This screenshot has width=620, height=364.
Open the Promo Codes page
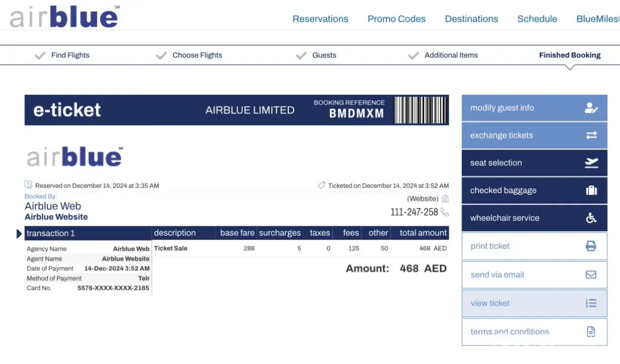pos(396,19)
